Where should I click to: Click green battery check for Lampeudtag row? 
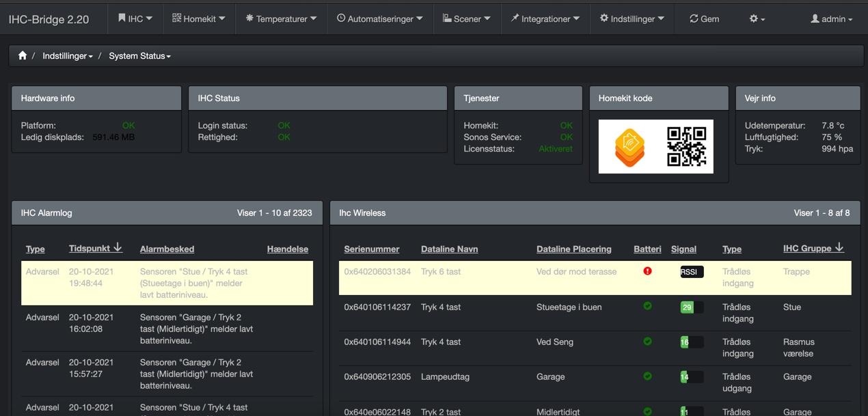pos(647,376)
